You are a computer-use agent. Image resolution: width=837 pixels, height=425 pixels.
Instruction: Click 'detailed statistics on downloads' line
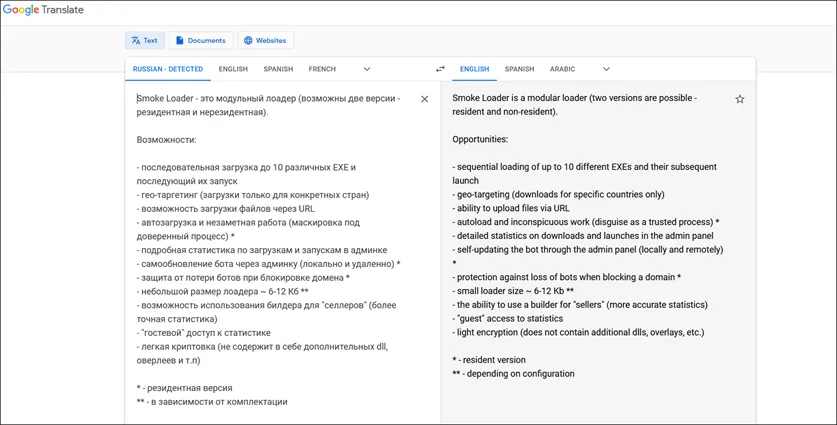(583, 235)
